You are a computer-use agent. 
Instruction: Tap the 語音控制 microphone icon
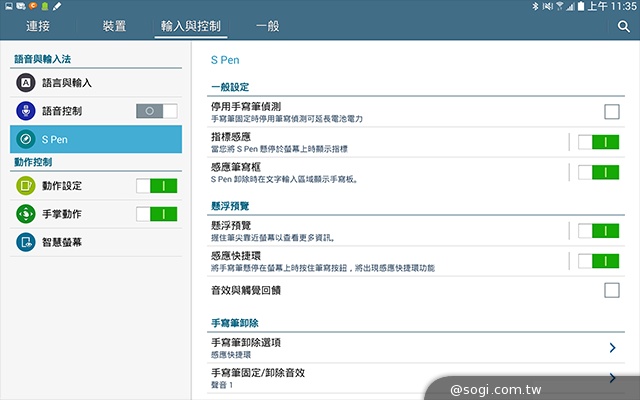pos(26,111)
